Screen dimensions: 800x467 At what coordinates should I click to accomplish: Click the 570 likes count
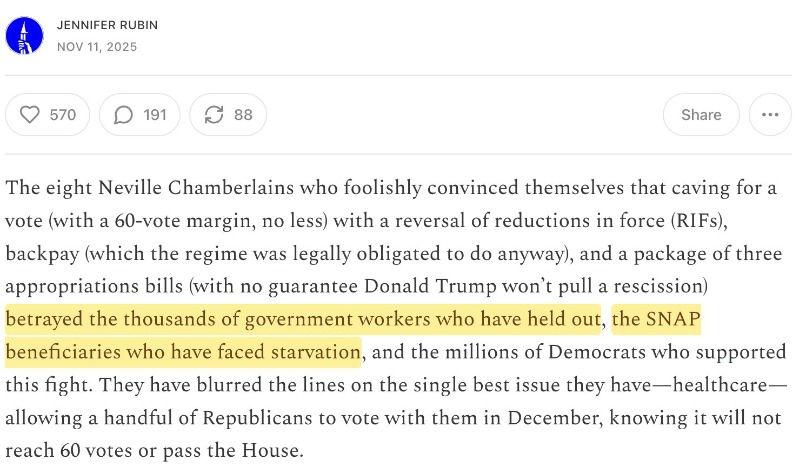pyautogui.click(x=63, y=115)
